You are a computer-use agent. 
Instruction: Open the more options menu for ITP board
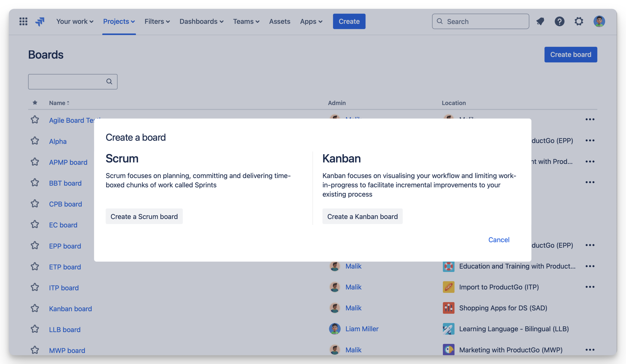coord(590,287)
